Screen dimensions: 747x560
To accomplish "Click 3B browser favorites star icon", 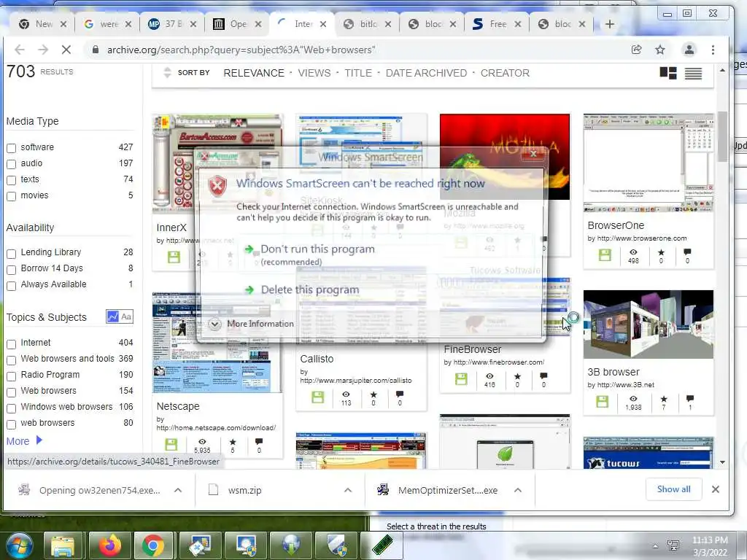I will pyautogui.click(x=664, y=399).
